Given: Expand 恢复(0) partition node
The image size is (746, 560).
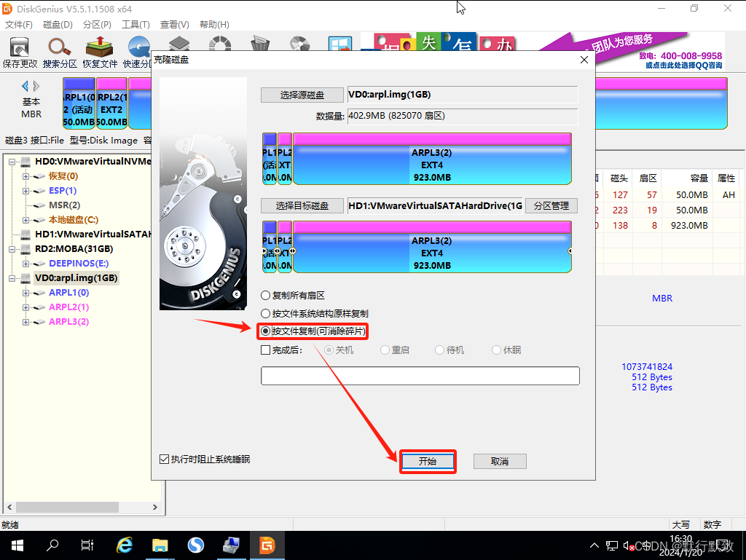Looking at the screenshot, I should pos(25,176).
